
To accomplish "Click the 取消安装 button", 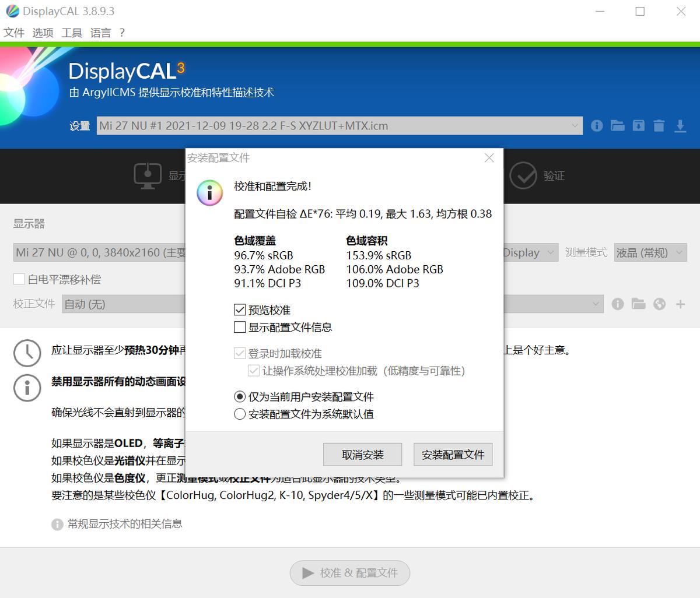I will click(362, 454).
